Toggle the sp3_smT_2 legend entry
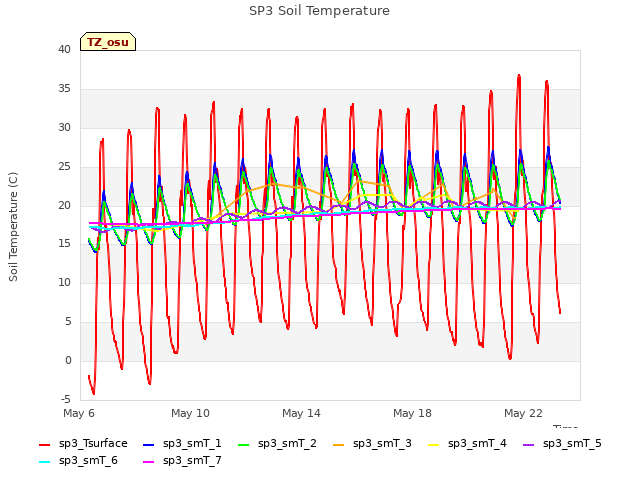The height and width of the screenshot is (480, 640). coord(277,444)
